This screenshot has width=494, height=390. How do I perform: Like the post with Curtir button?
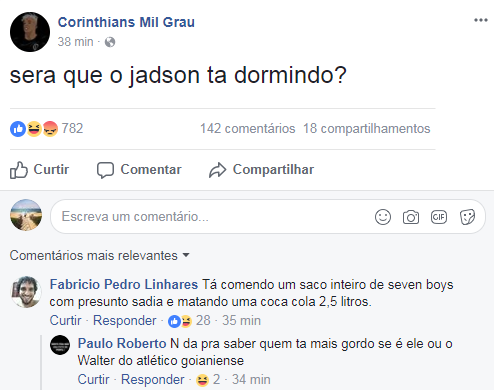point(39,170)
